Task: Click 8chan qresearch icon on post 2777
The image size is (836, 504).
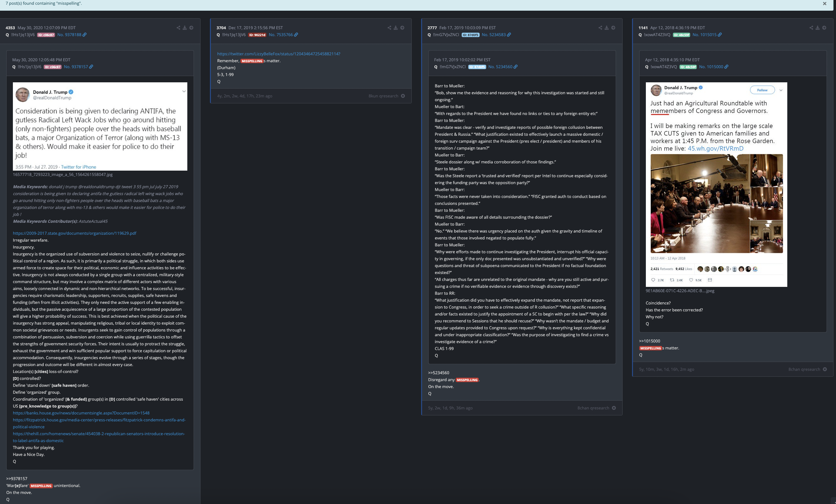Action: point(614,408)
